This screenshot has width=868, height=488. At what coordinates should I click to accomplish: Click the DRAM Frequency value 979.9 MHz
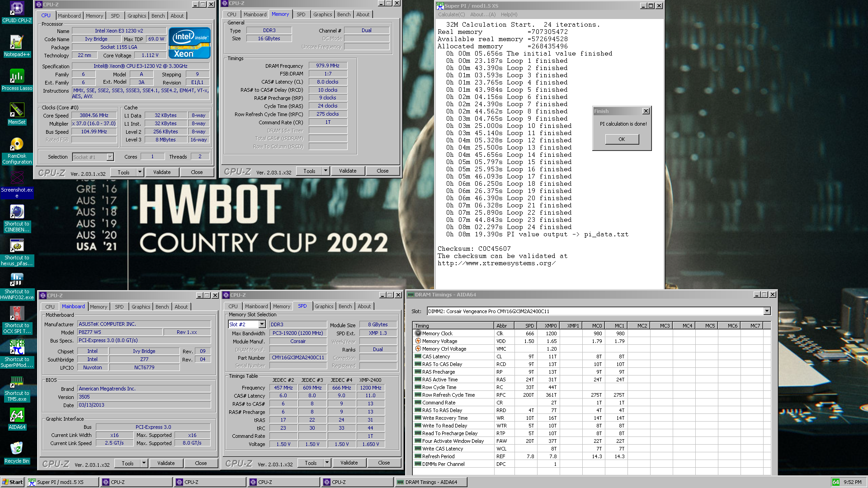328,66
